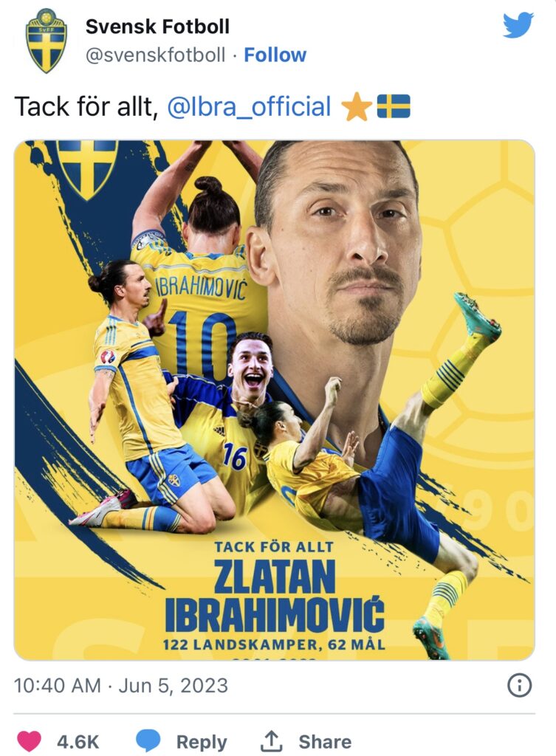Follow the @svenskfotboll account

point(275,55)
